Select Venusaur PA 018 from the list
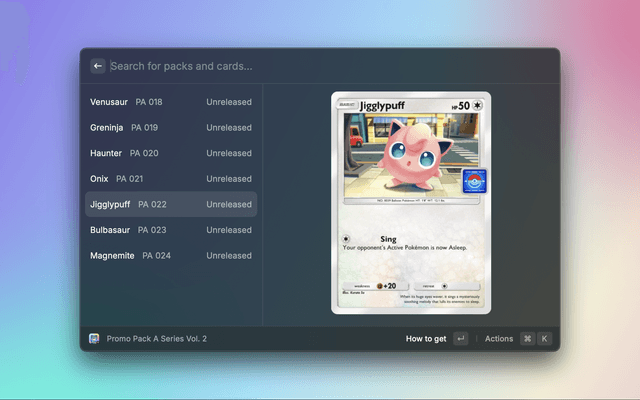The width and height of the screenshot is (640, 400). click(170, 102)
